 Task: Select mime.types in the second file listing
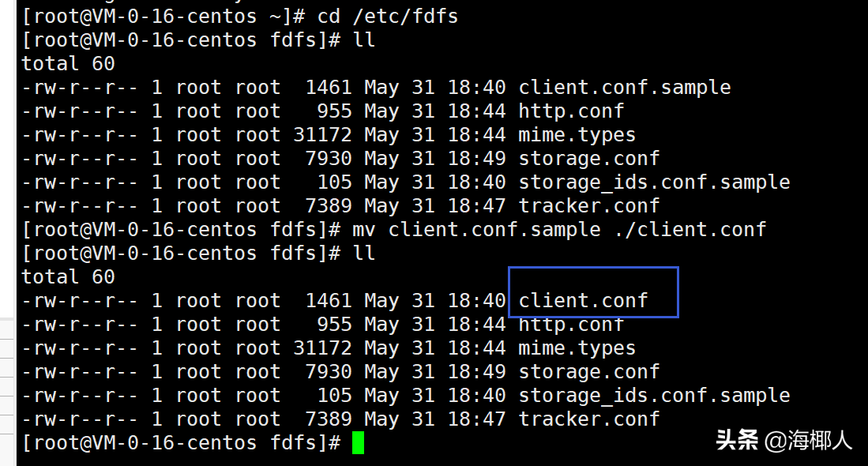tap(577, 348)
